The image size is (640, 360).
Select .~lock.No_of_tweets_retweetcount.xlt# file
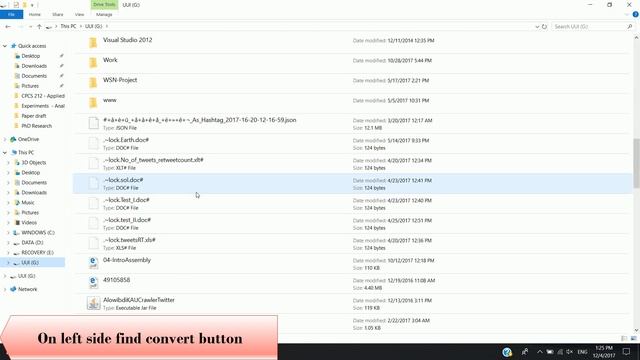[x=352, y=164]
